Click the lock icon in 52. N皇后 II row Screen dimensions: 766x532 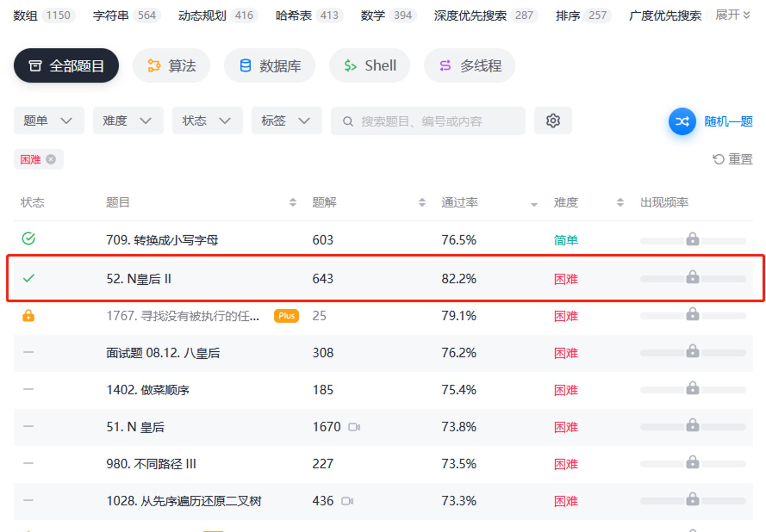(x=692, y=277)
